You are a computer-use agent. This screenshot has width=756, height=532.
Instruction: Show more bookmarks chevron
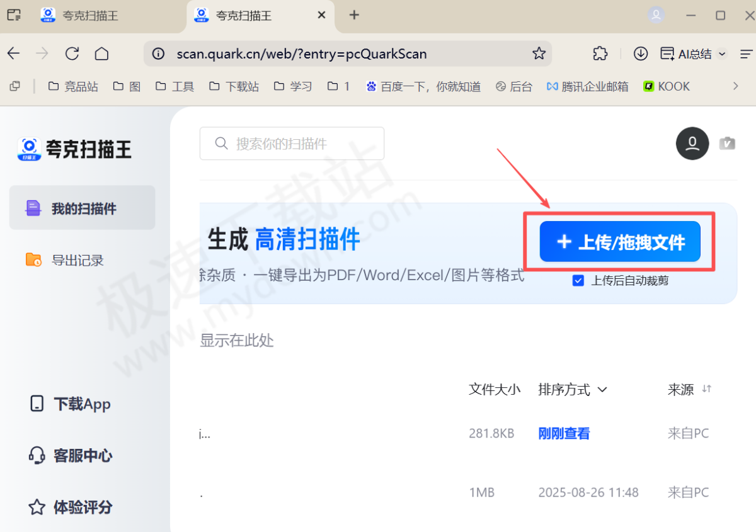pyautogui.click(x=735, y=86)
